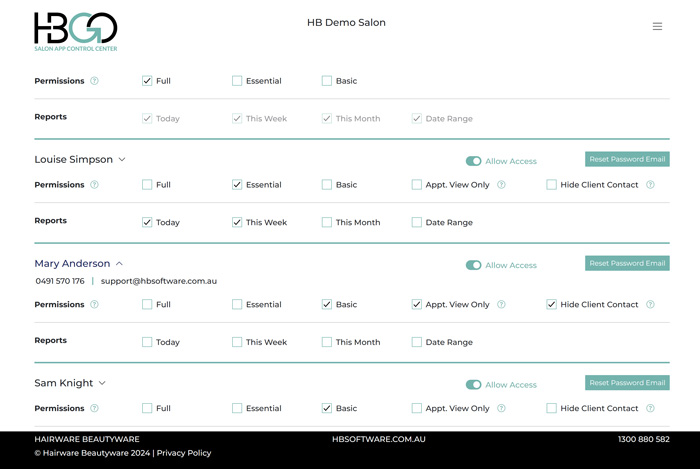Open the Privacy Policy link

pos(184,453)
